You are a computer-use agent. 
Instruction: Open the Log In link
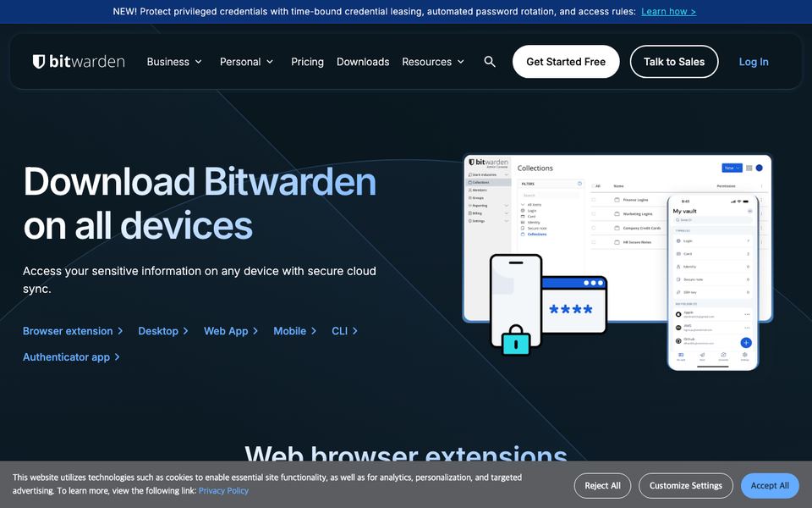click(754, 62)
